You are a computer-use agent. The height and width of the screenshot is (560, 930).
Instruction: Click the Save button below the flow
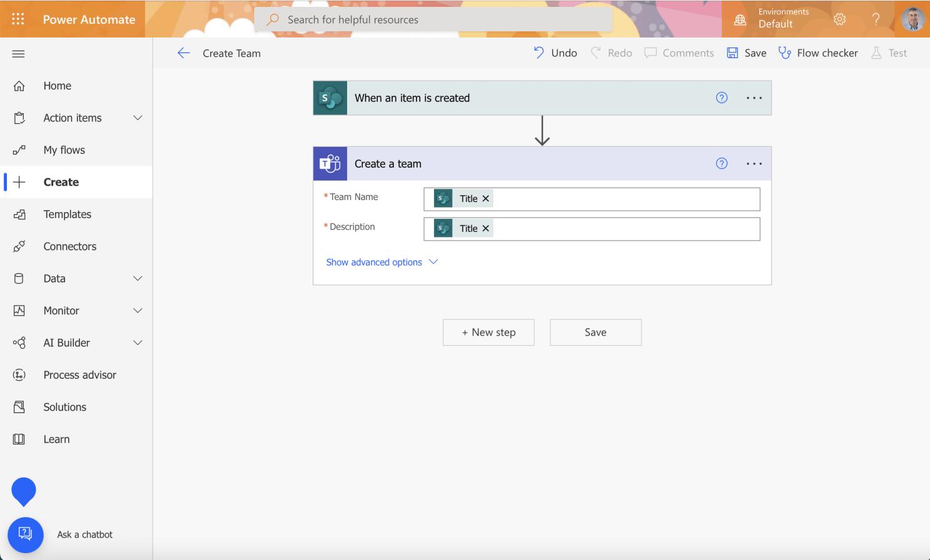pos(595,332)
